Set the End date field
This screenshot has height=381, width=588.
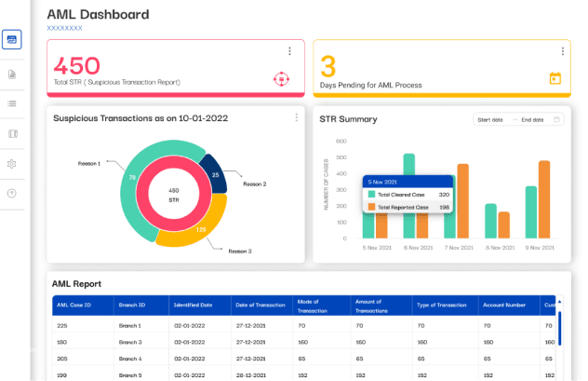point(532,120)
